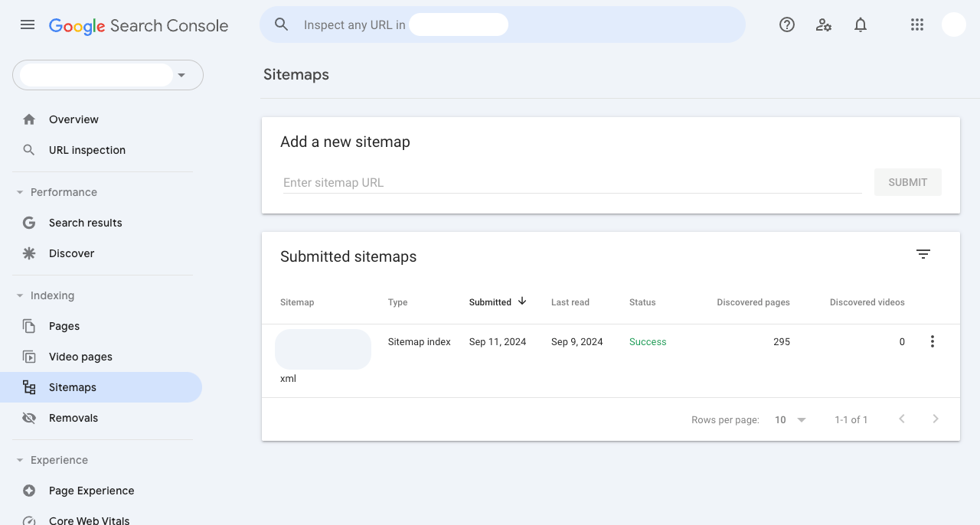This screenshot has width=980, height=525.
Task: Click the Sep 9, 2024 last read date
Action: (577, 342)
